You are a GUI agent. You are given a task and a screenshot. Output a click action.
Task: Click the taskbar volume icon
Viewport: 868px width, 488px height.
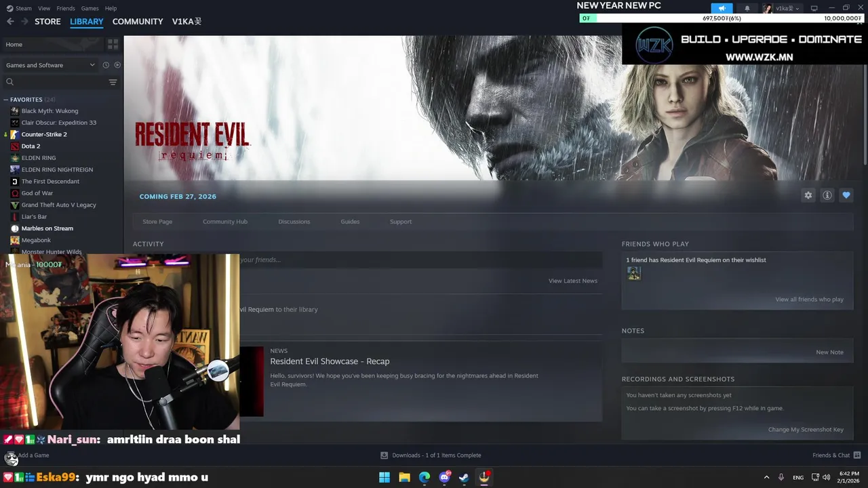[x=827, y=477]
